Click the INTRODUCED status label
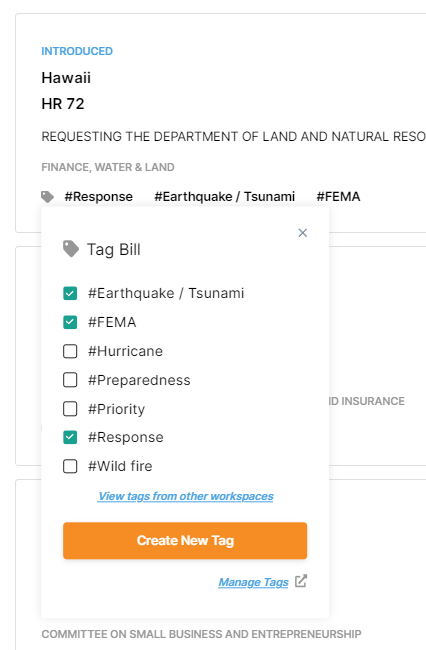The width and height of the screenshot is (426, 650). coord(77,51)
